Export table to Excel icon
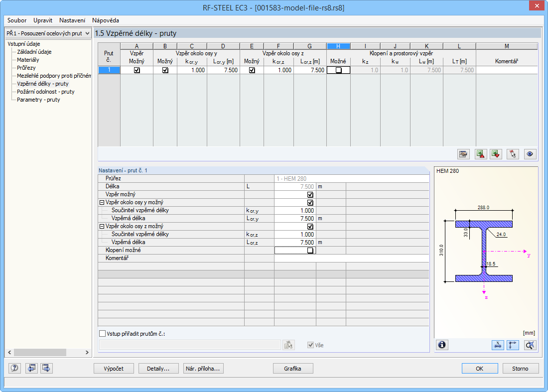Viewport: 548px width, 392px height. [481, 154]
